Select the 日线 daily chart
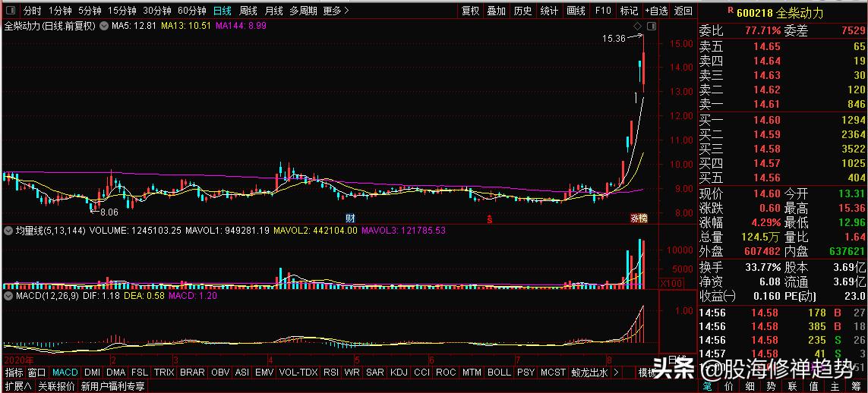The height and width of the screenshot is (393, 868). (223, 11)
